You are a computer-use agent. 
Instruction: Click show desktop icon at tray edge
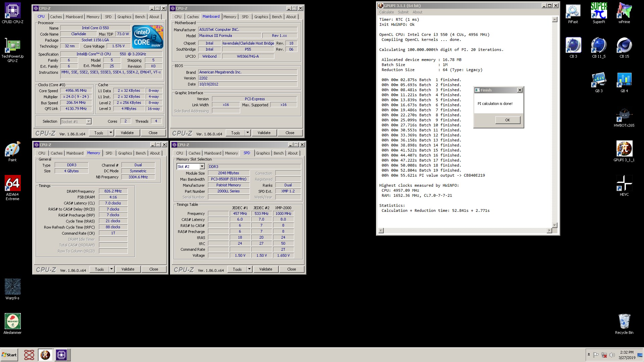(640, 355)
